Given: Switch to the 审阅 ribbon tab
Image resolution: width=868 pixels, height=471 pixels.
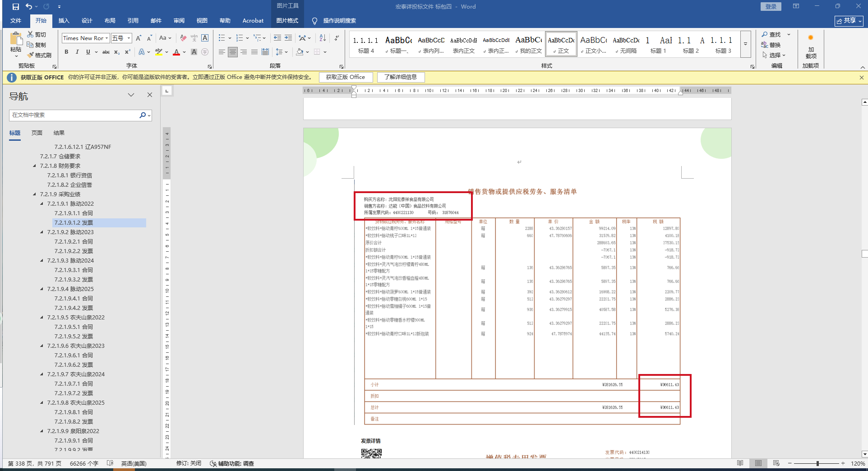Looking at the screenshot, I should [x=179, y=21].
